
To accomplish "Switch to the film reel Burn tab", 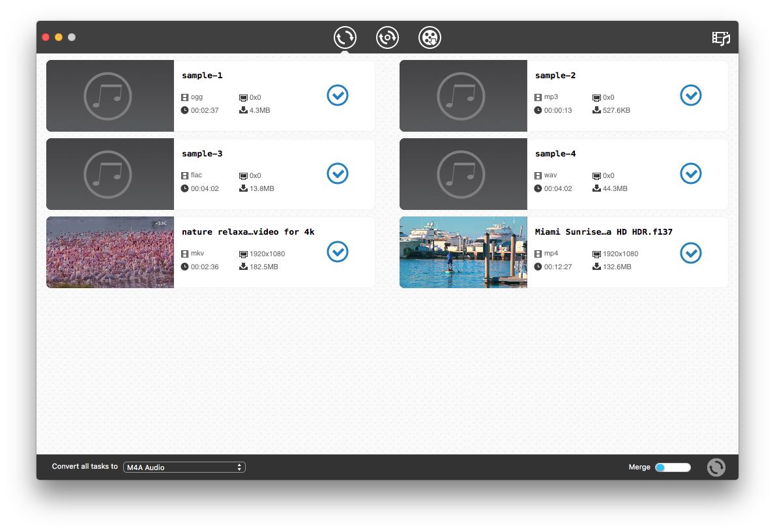I will coord(430,38).
